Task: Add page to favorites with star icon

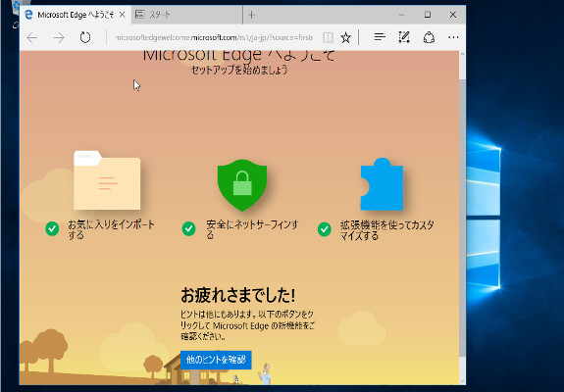Action: tap(345, 37)
